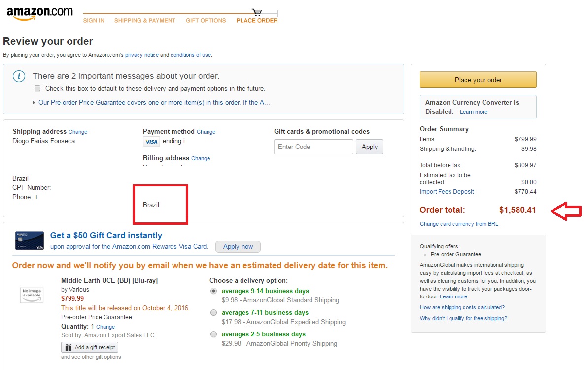Click the blue info circle icon

point(19,76)
